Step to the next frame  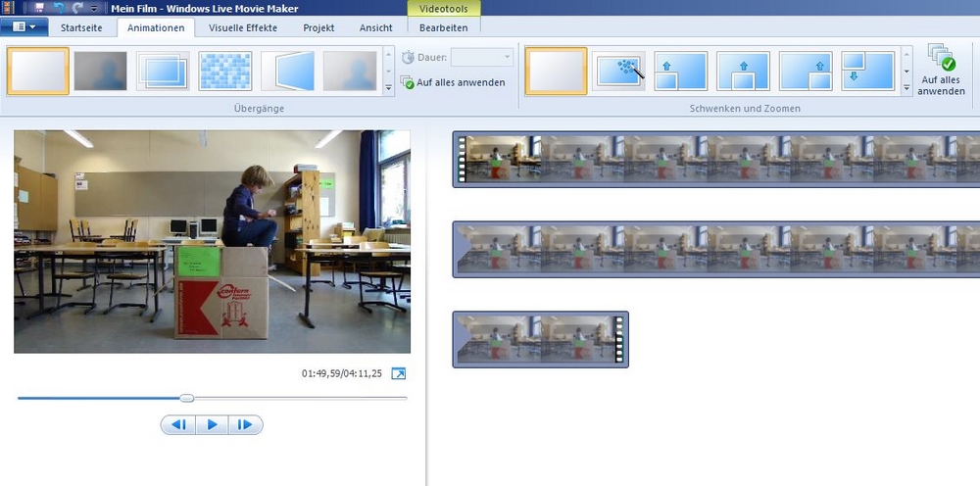245,424
